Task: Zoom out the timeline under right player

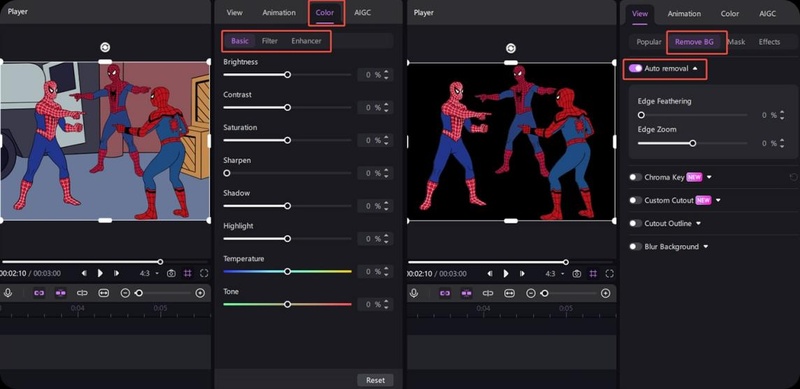Action: point(531,293)
